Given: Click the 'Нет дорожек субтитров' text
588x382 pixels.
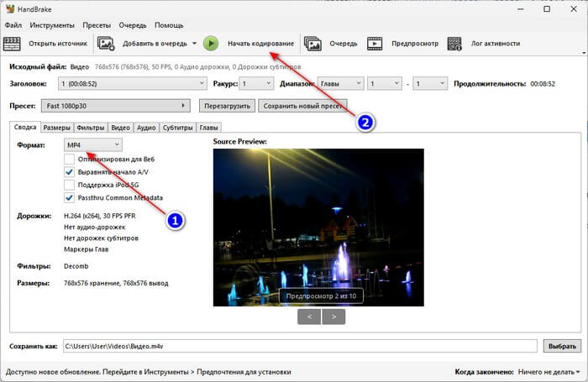Looking at the screenshot, I should 101,238.
